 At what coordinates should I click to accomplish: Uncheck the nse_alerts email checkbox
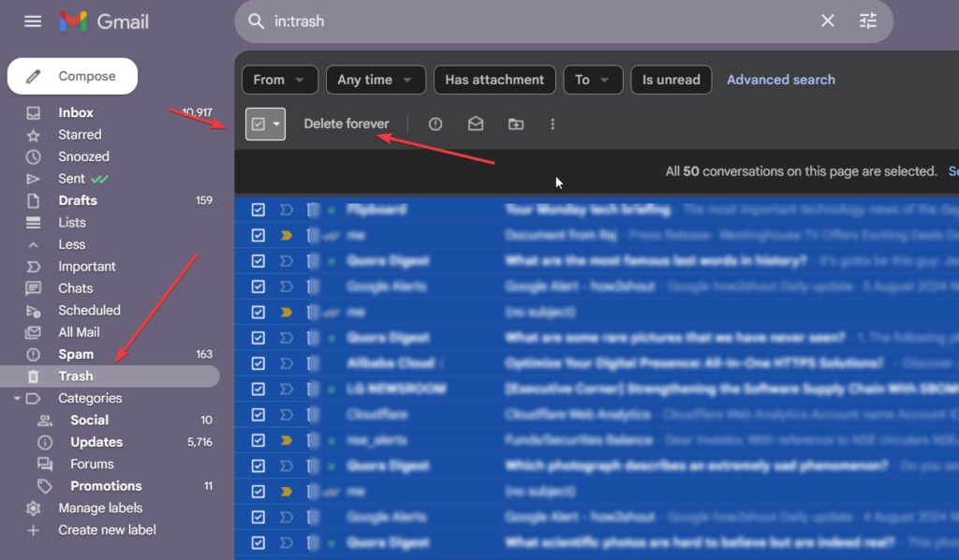coord(258,441)
